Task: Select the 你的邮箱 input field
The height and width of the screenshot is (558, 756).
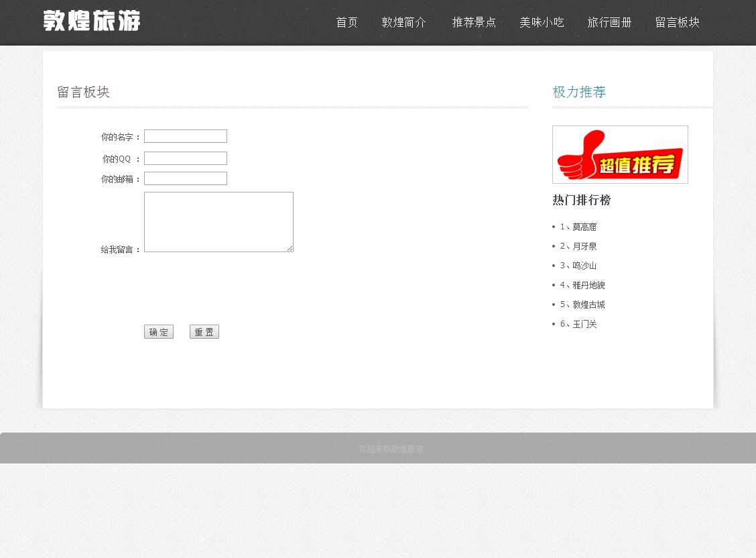Action: (186, 178)
